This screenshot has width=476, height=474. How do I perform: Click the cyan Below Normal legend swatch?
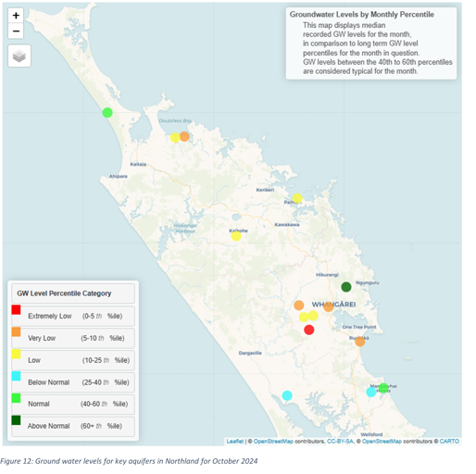(16, 376)
